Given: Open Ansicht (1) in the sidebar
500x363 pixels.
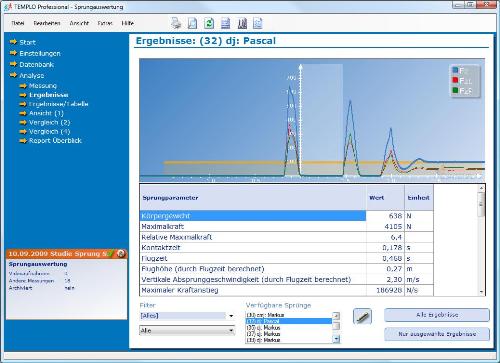Looking at the screenshot, I should click(46, 113).
